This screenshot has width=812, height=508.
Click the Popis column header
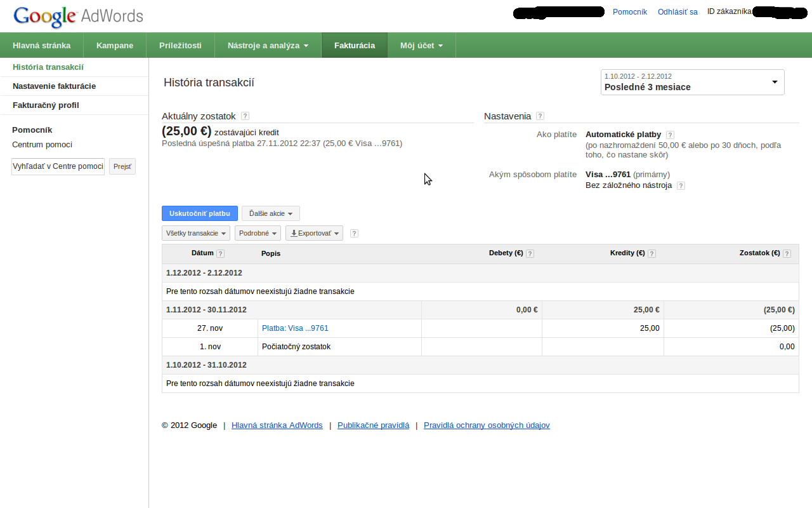271,253
